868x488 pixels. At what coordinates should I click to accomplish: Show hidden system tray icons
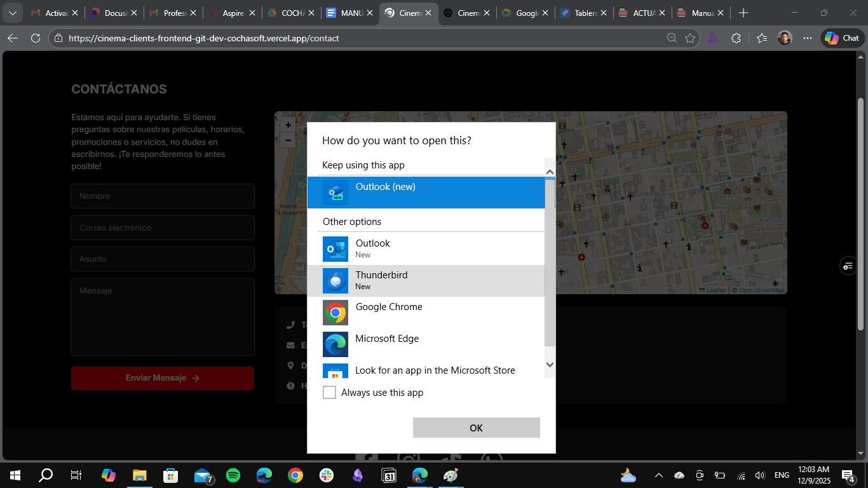pyautogui.click(x=659, y=475)
